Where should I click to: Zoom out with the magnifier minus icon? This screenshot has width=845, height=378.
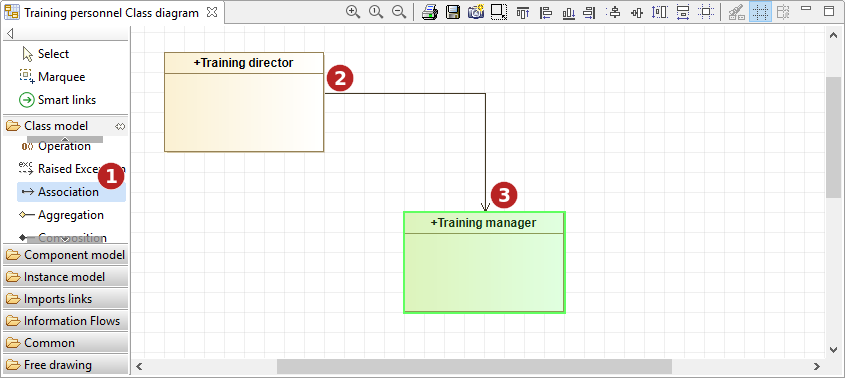[399, 12]
